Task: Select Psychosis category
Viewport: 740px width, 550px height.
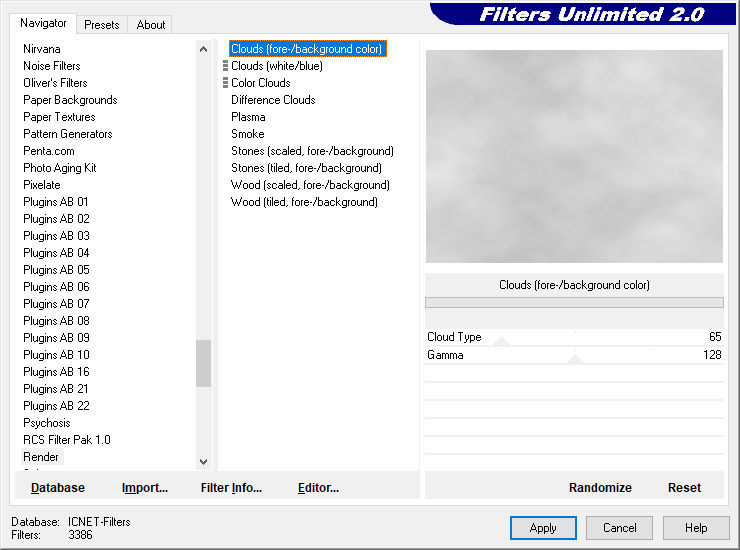Action: point(47,423)
